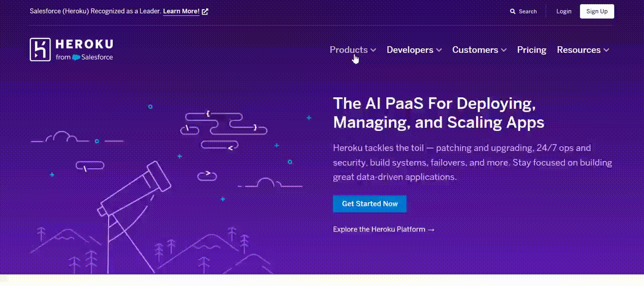Click the Get Started Now button
The width and height of the screenshot is (644, 286).
[370, 204]
